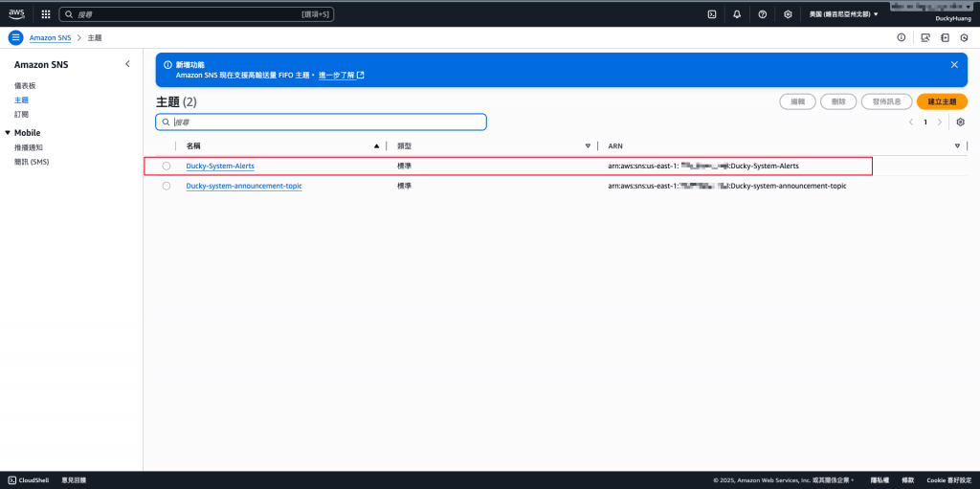Open the AWS home logo

click(16, 13)
